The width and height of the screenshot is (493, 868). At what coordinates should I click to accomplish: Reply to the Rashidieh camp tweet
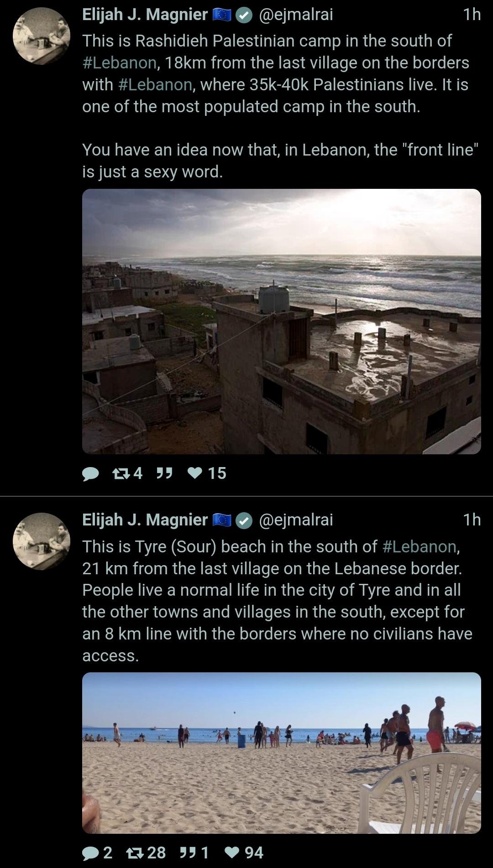pos(90,473)
